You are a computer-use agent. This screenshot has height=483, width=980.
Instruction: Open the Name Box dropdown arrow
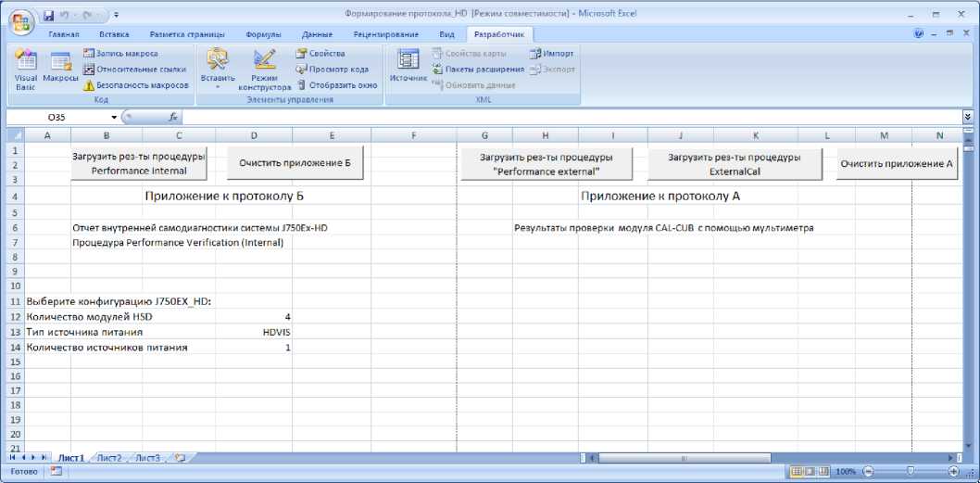[x=114, y=117]
